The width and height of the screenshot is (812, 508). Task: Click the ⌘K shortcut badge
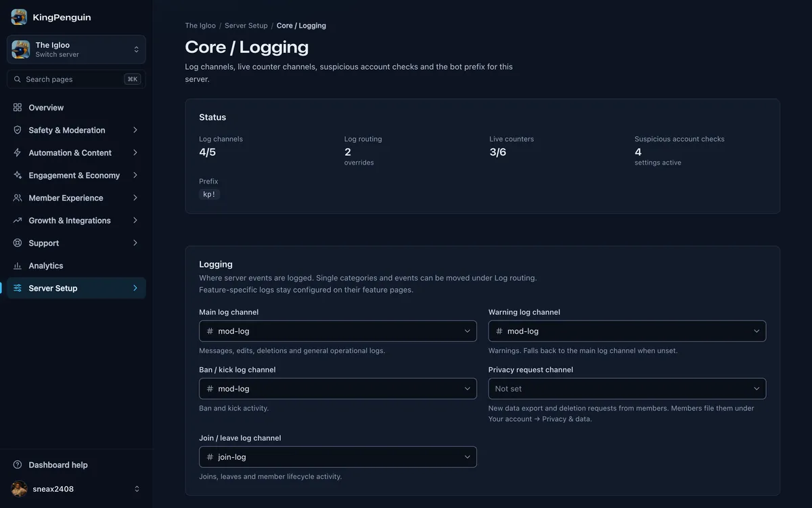pos(133,79)
